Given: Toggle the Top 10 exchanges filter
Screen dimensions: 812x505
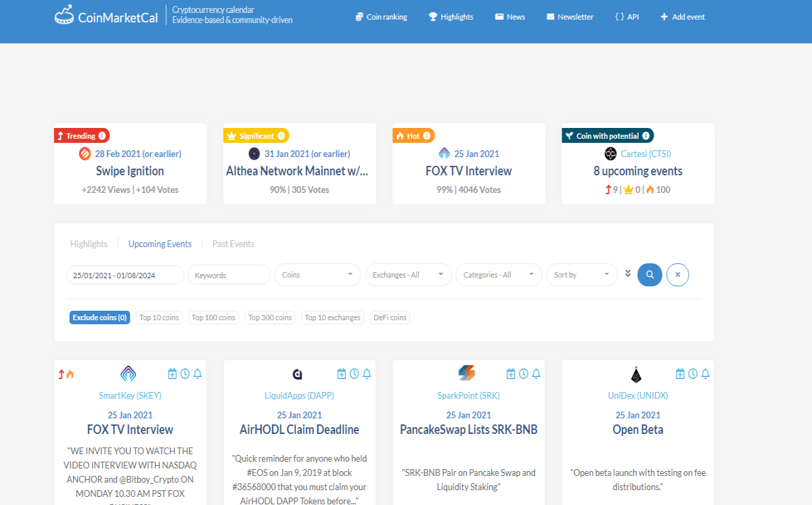Looking at the screenshot, I should point(333,317).
